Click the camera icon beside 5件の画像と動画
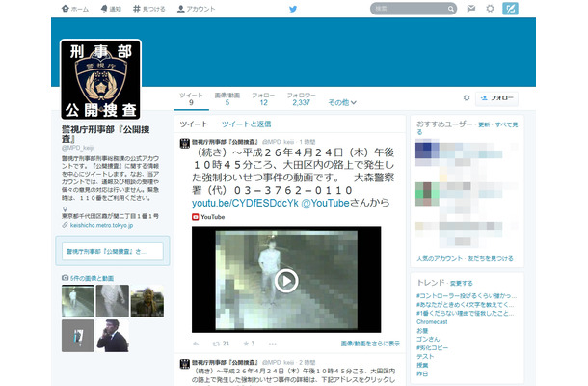This screenshot has height=386, width=588. (x=66, y=278)
